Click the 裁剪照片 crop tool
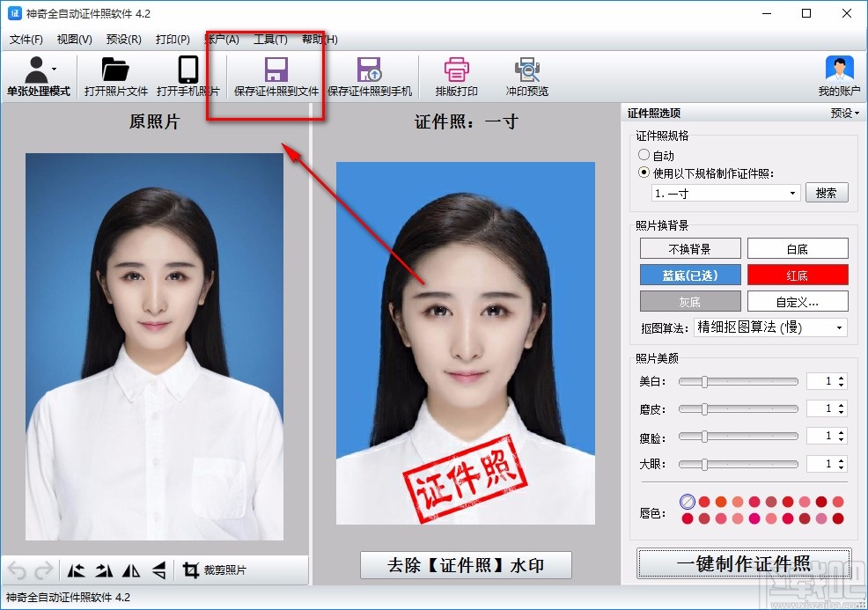Screen dimensions: 868x610 tap(214, 570)
